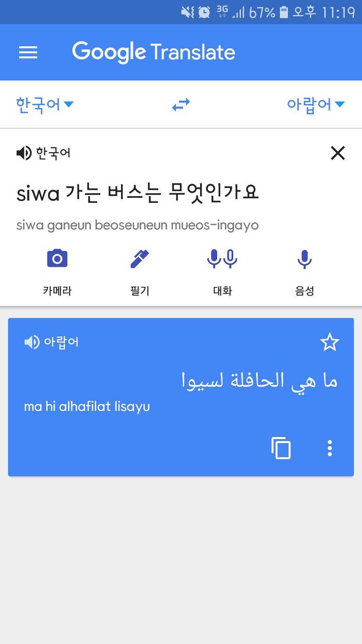The image size is (362, 644).
Task: Clear the entered source text
Action: (x=338, y=153)
